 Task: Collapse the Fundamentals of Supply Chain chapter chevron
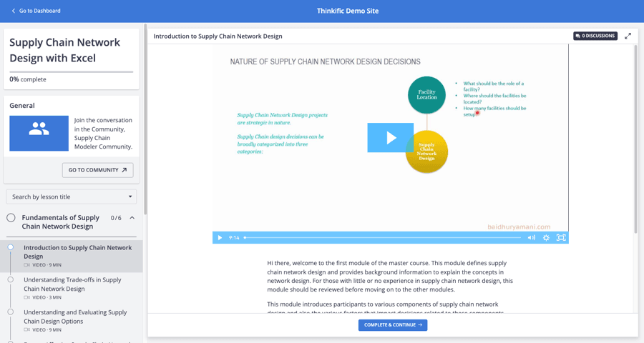(132, 218)
